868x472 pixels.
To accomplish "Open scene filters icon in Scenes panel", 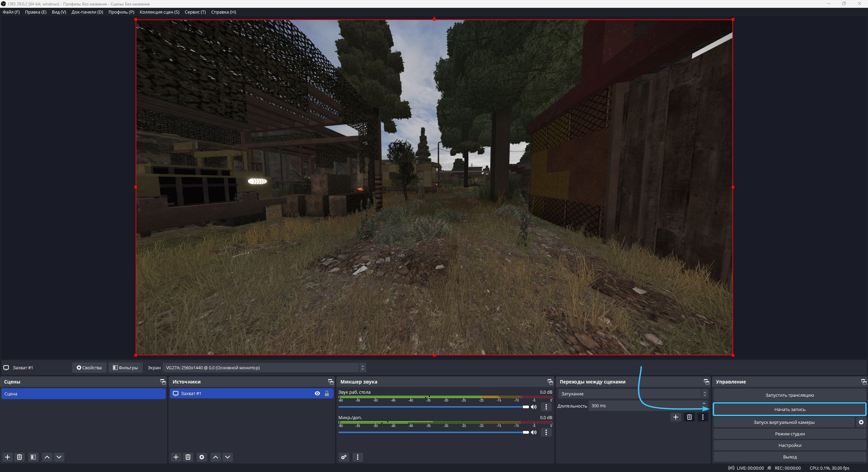I will click(33, 457).
